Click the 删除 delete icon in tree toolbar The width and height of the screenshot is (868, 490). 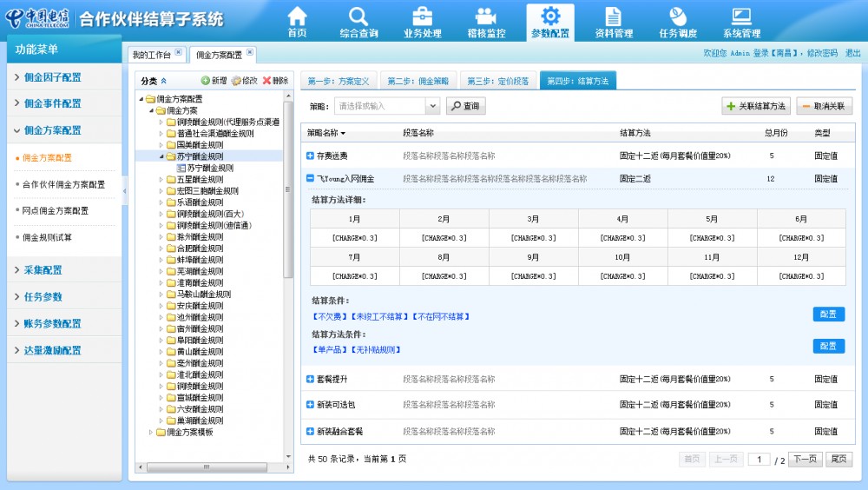coord(266,81)
